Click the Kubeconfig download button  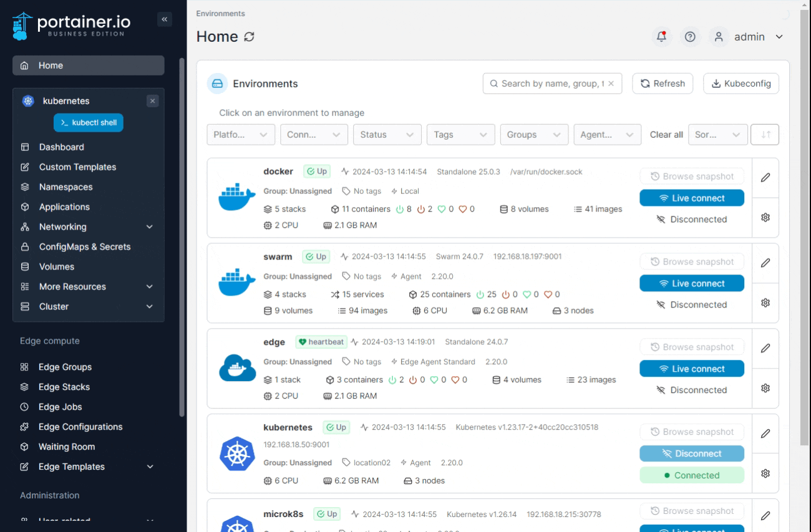coord(741,84)
